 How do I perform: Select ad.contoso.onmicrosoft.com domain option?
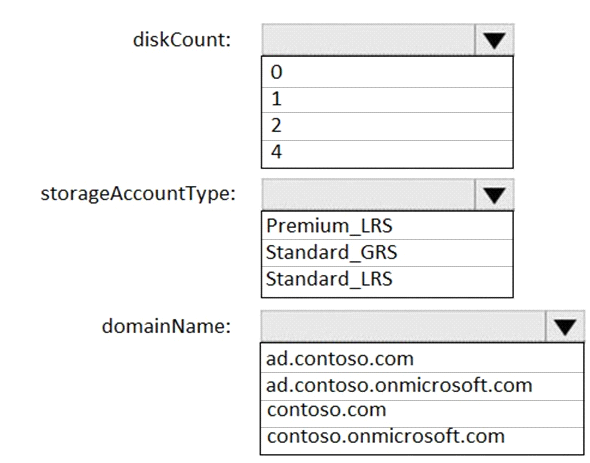(x=422, y=386)
